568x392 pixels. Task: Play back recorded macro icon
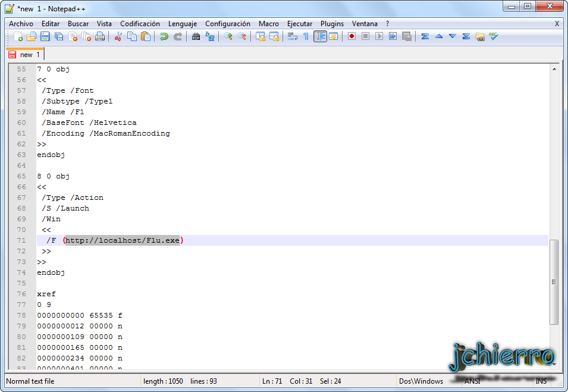pos(379,37)
